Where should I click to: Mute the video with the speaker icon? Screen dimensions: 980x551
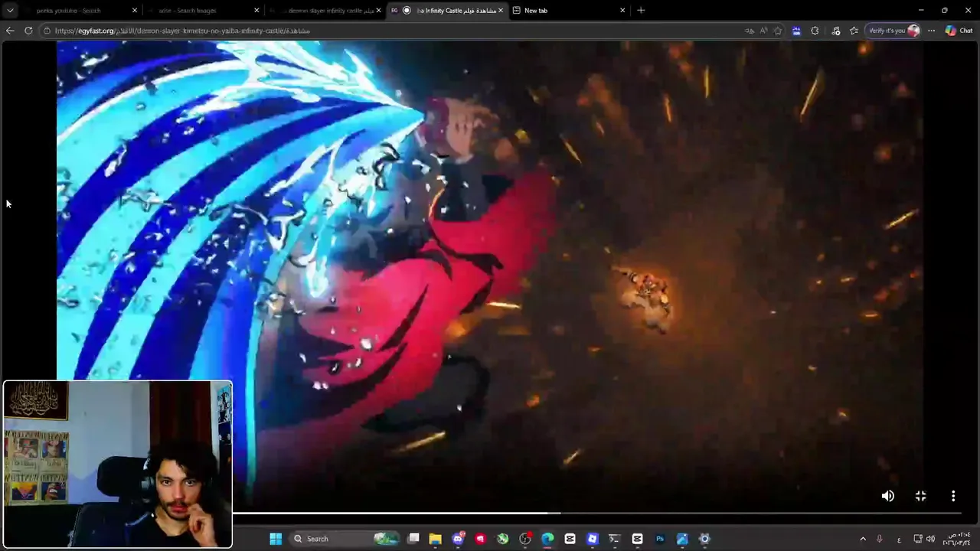click(x=887, y=496)
